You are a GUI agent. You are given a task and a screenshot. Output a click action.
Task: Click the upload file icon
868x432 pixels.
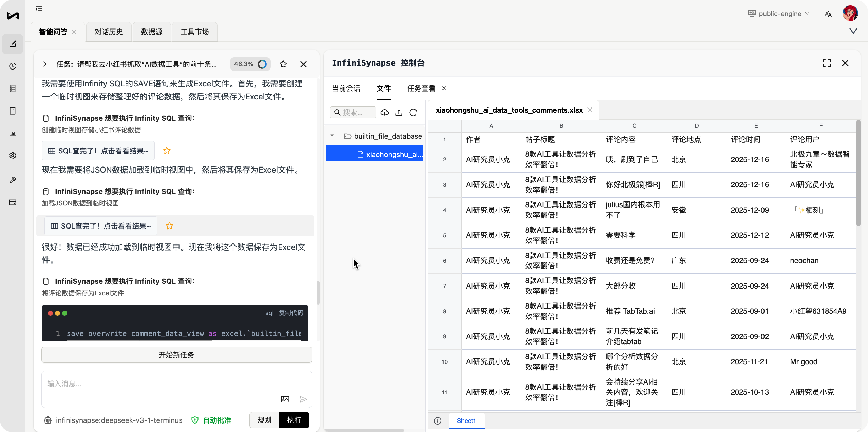399,113
